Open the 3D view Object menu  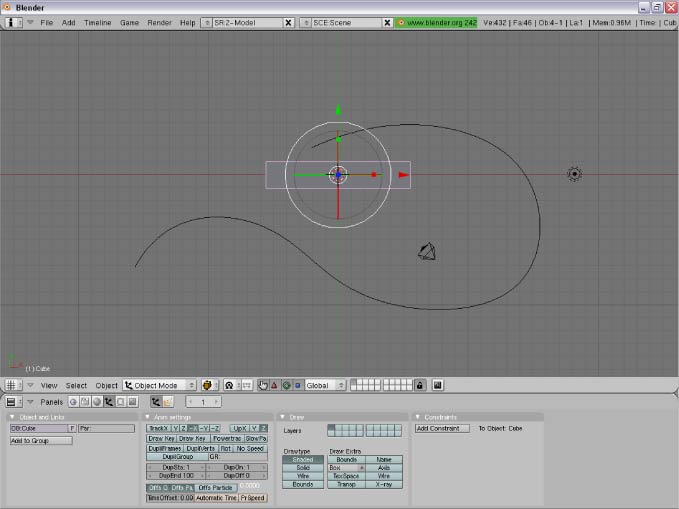[x=107, y=386]
